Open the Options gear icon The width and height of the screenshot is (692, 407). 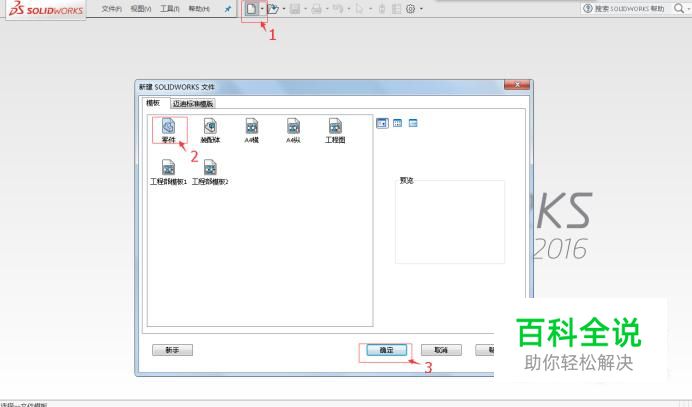pos(410,9)
